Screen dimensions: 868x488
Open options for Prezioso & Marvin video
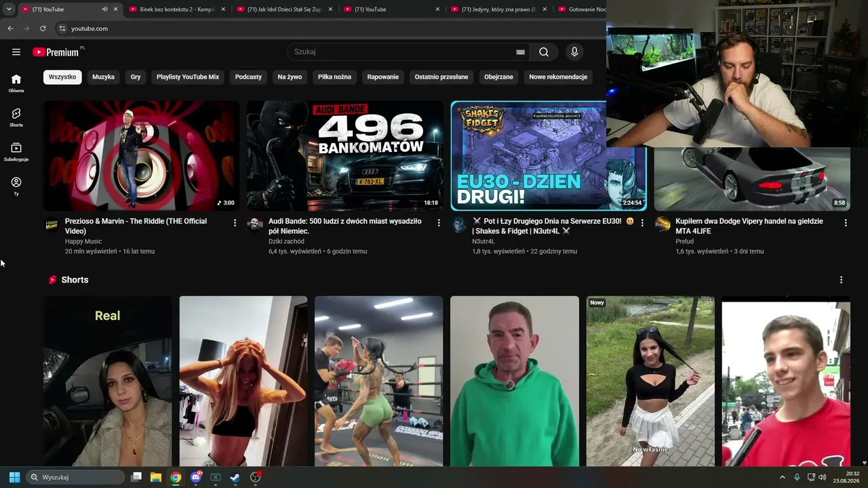pos(235,222)
